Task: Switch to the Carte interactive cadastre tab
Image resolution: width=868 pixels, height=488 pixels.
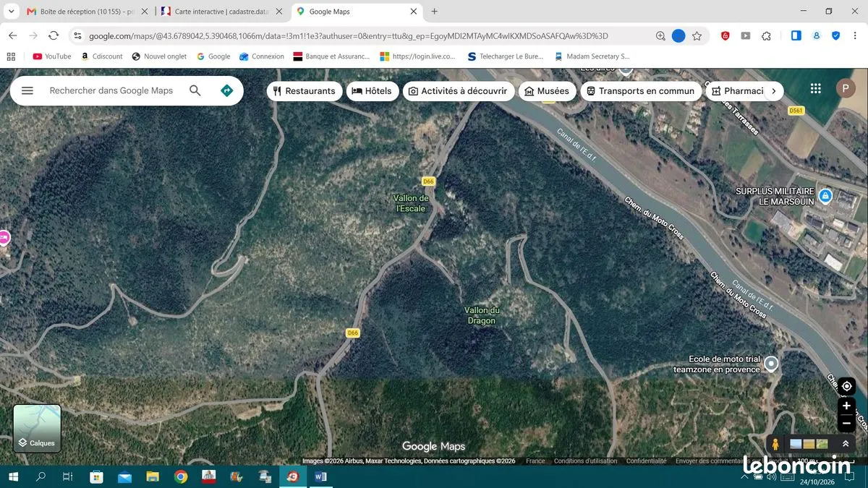Action: click(x=221, y=12)
